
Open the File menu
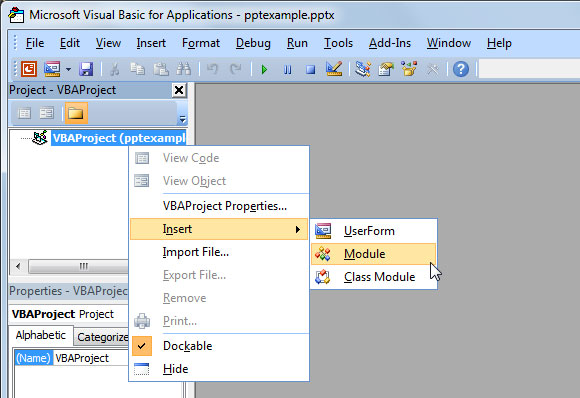(35, 43)
